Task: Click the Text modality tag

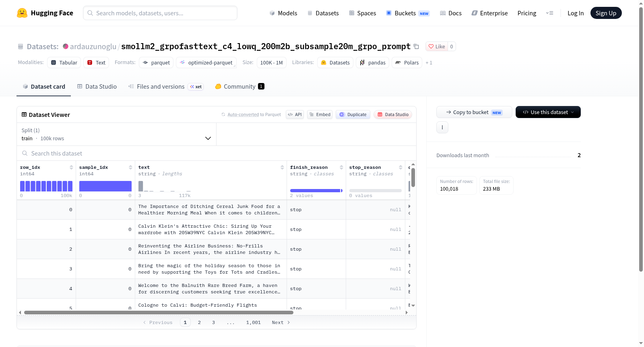Action: click(x=96, y=62)
